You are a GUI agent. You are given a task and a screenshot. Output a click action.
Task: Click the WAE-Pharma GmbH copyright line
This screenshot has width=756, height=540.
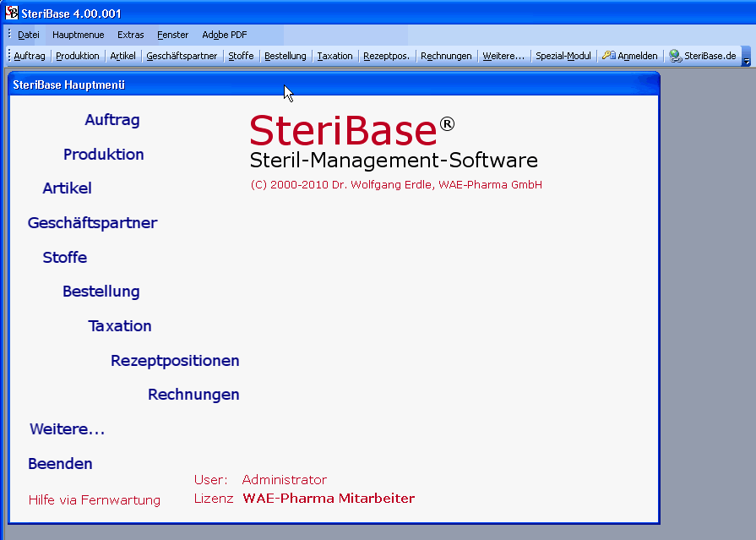[x=396, y=185]
